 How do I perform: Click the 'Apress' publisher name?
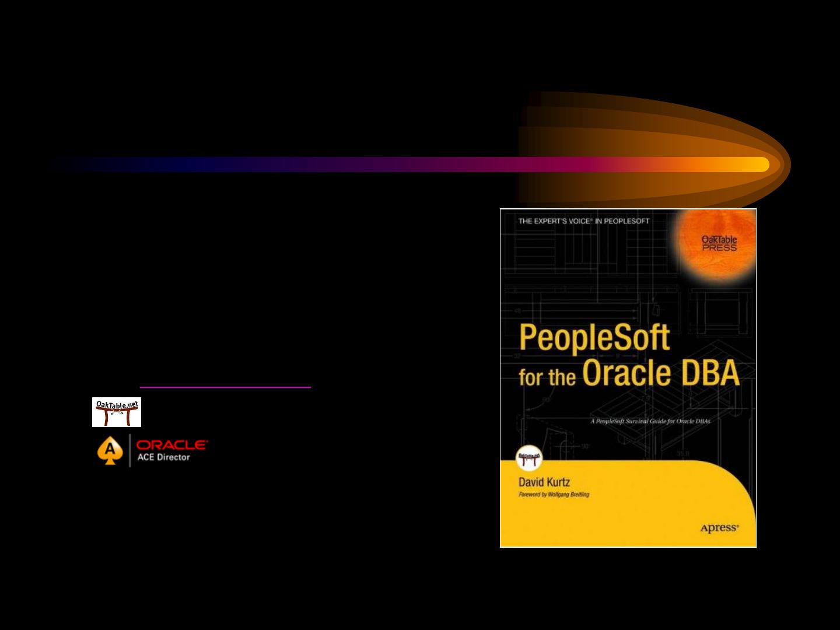click(719, 528)
